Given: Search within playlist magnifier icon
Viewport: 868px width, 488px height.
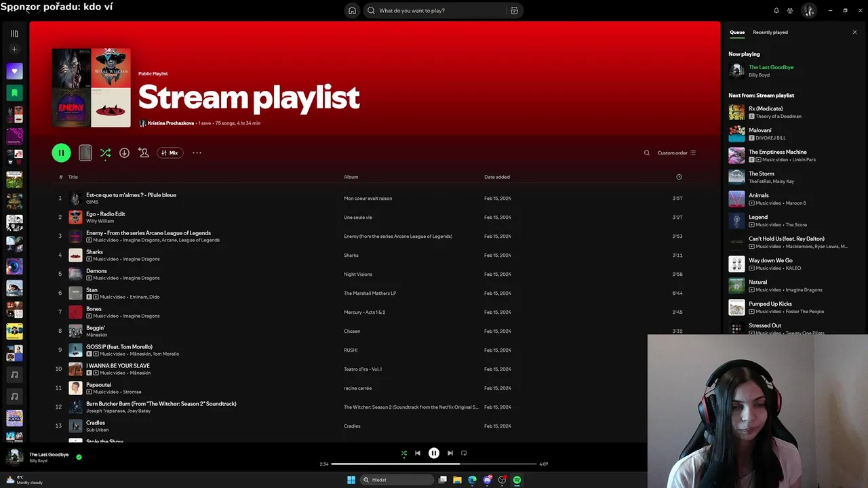Looking at the screenshot, I should point(646,153).
